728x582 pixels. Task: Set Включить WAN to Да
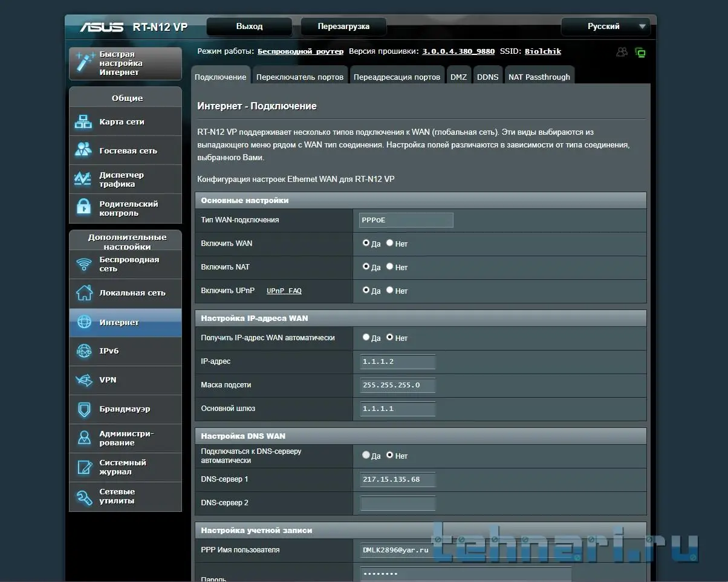click(366, 243)
